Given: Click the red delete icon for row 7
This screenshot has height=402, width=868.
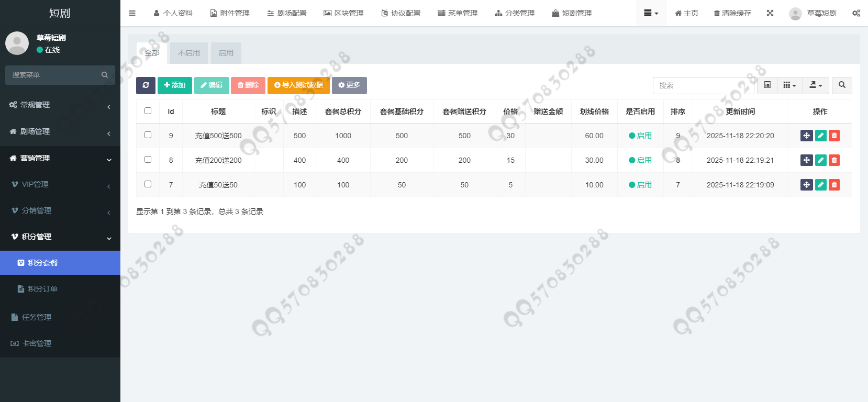Looking at the screenshot, I should click(x=834, y=185).
